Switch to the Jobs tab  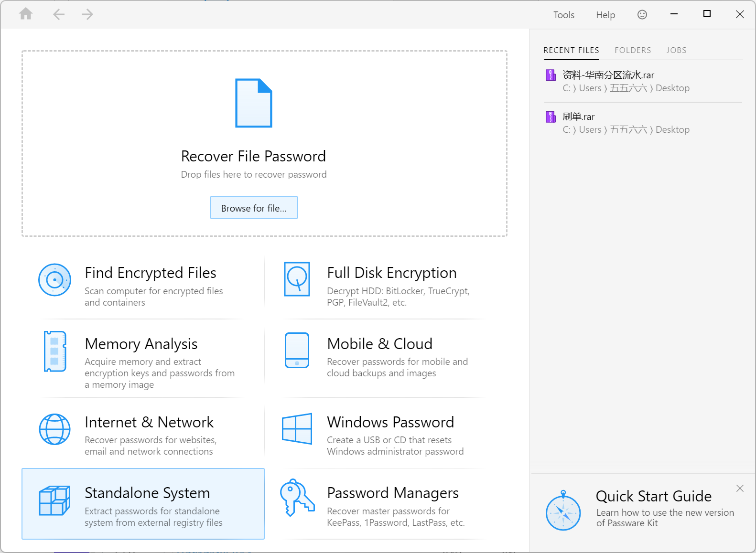point(676,50)
